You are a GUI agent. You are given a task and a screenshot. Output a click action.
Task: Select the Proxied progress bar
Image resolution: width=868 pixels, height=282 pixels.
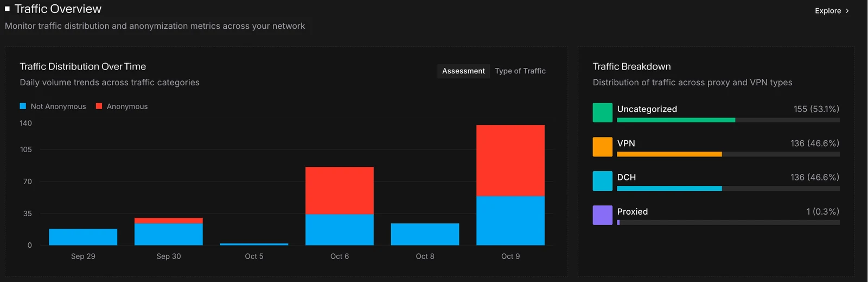729,222
